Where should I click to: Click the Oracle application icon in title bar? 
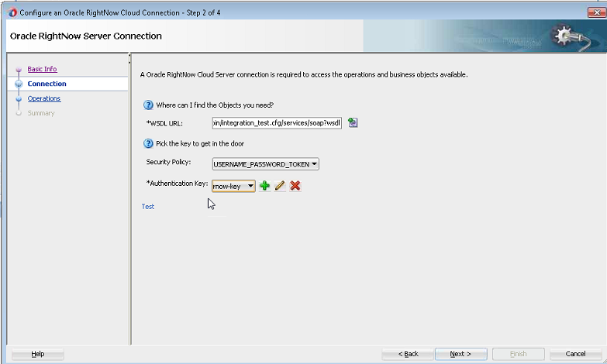click(12, 12)
